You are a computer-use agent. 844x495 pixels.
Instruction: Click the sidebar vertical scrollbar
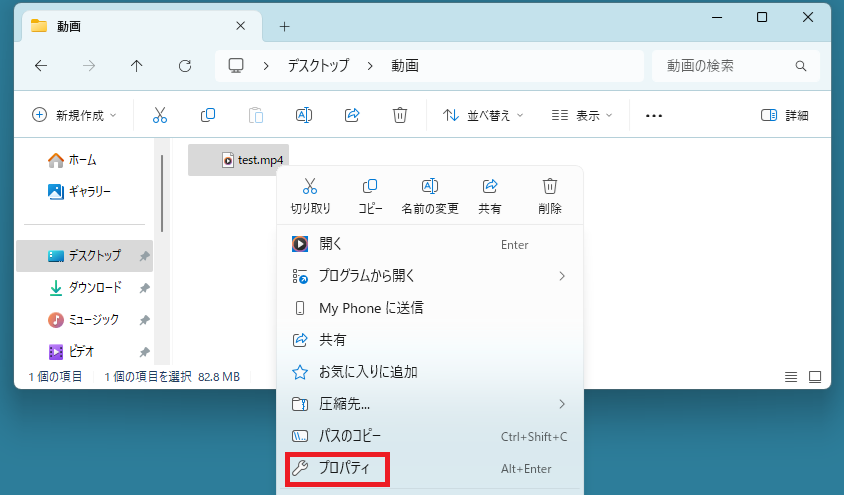pos(161,194)
